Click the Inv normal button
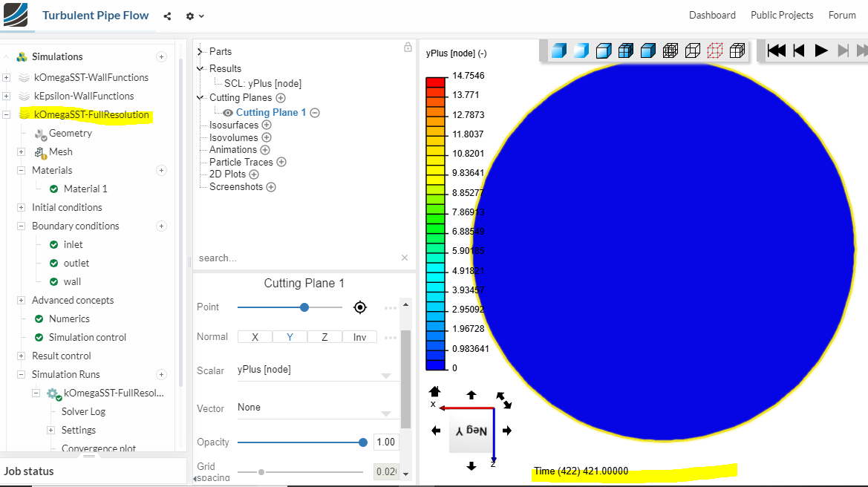The image size is (868, 487). tap(359, 337)
